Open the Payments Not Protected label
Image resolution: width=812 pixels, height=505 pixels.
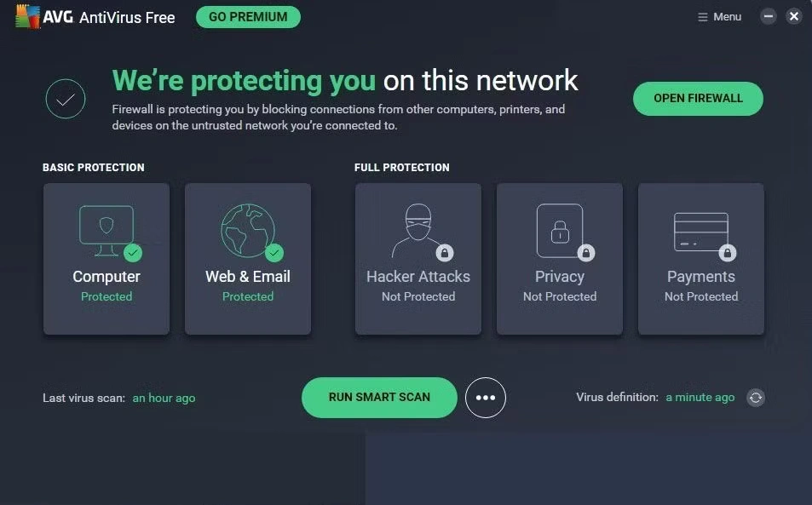(x=700, y=296)
